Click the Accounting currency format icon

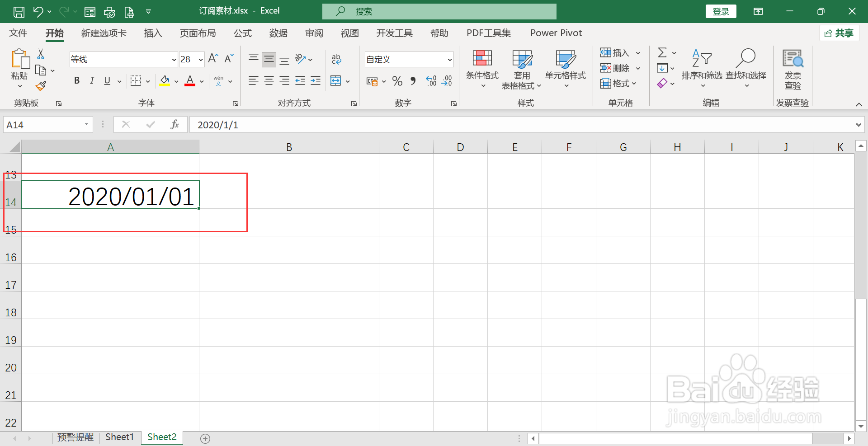tap(372, 81)
